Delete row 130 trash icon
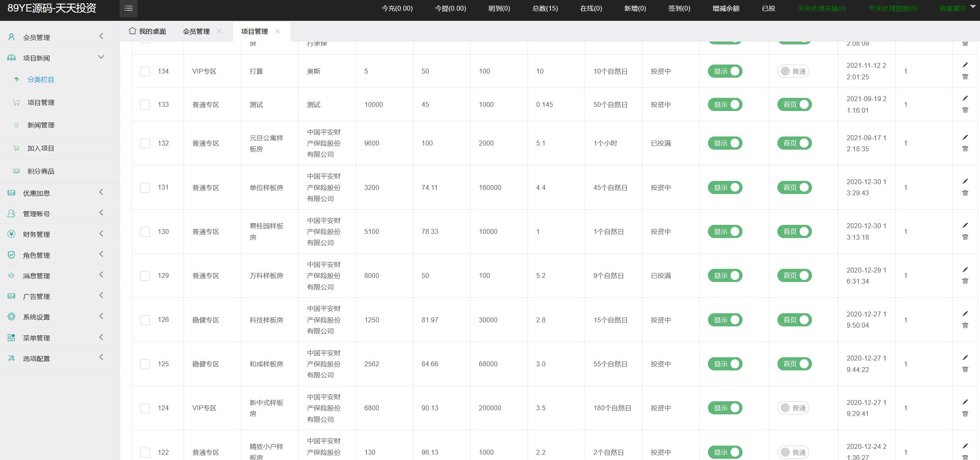 pos(965,237)
